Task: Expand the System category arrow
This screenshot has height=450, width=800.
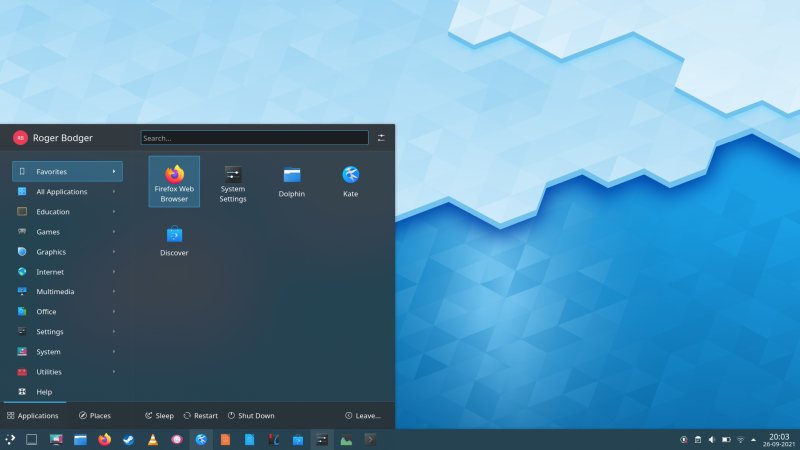Action: [114, 352]
